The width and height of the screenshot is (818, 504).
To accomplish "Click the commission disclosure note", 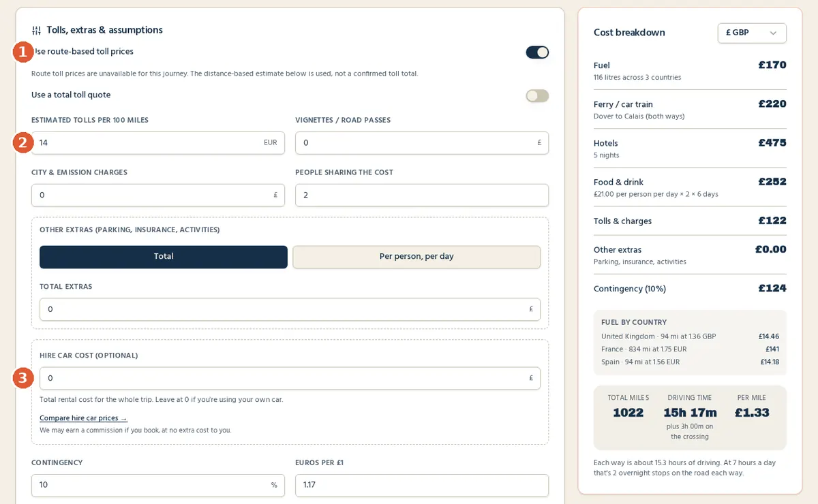I will [x=135, y=430].
